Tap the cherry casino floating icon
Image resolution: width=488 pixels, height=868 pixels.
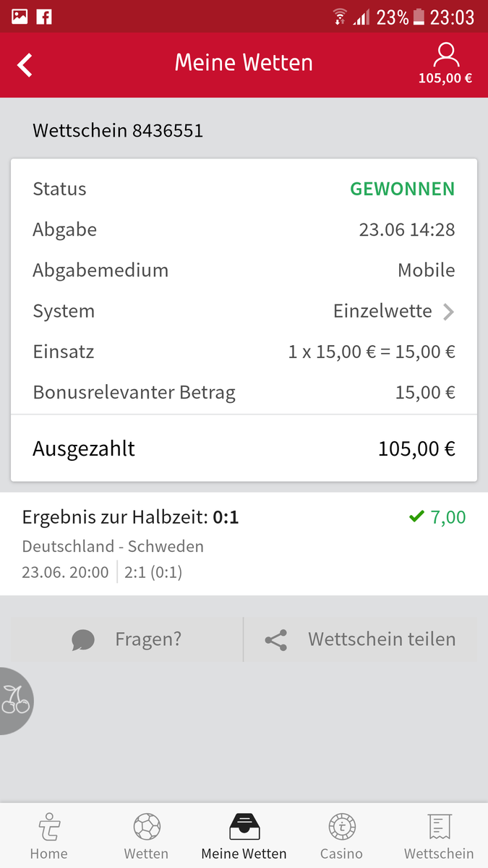click(x=15, y=700)
